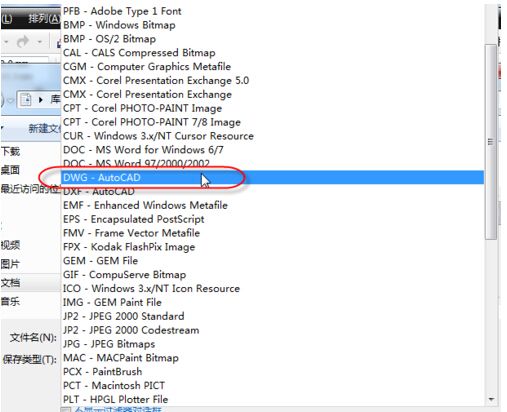Open 视频 library in the sidebar
Viewport: 507px width, 412px height.
coord(10,245)
